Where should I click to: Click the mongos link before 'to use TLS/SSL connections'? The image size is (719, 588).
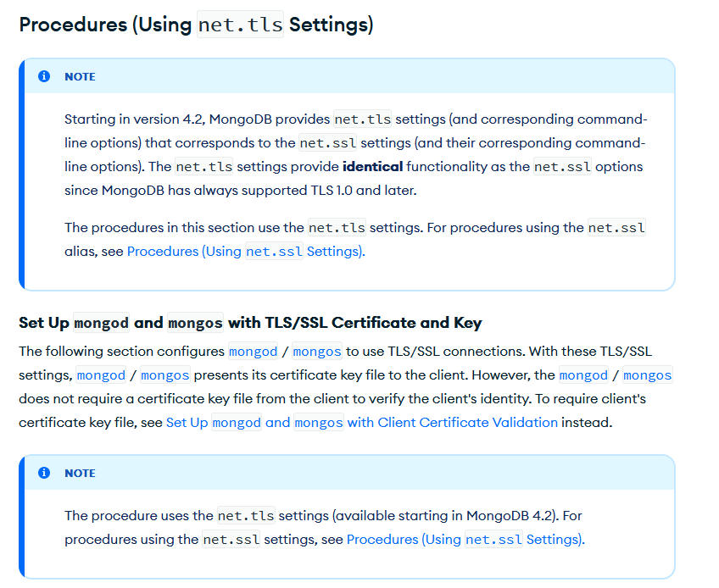(318, 351)
